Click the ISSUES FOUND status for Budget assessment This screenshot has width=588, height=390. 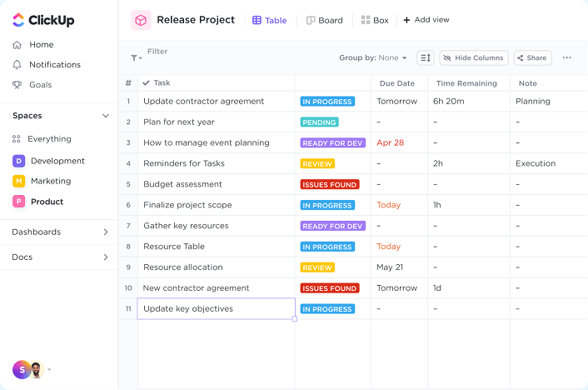click(x=330, y=184)
